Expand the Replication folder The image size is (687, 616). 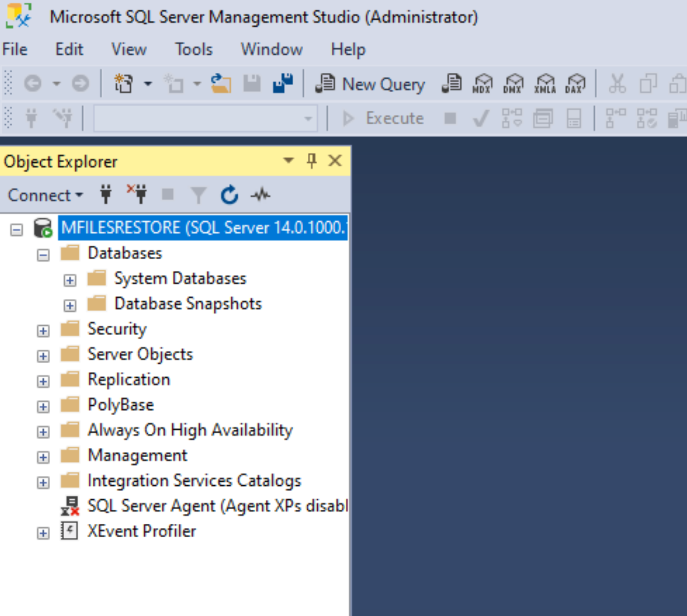[43, 382]
